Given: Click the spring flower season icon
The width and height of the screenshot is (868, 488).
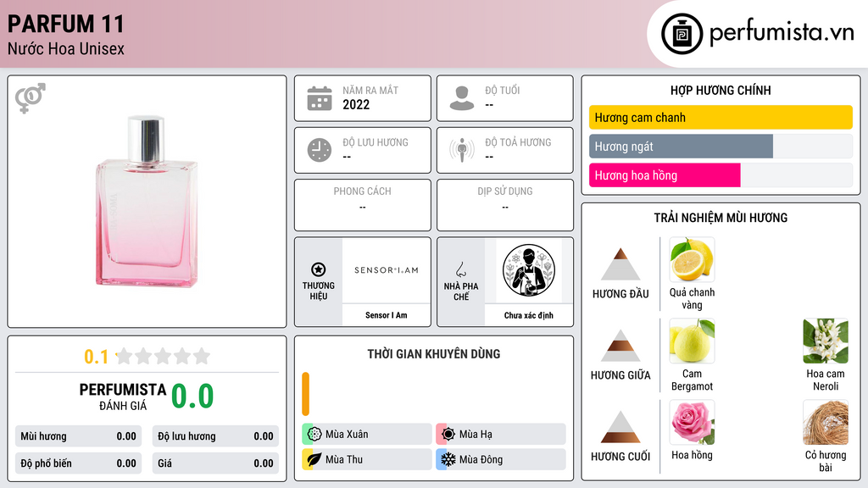Looking at the screenshot, I should click(x=314, y=434).
